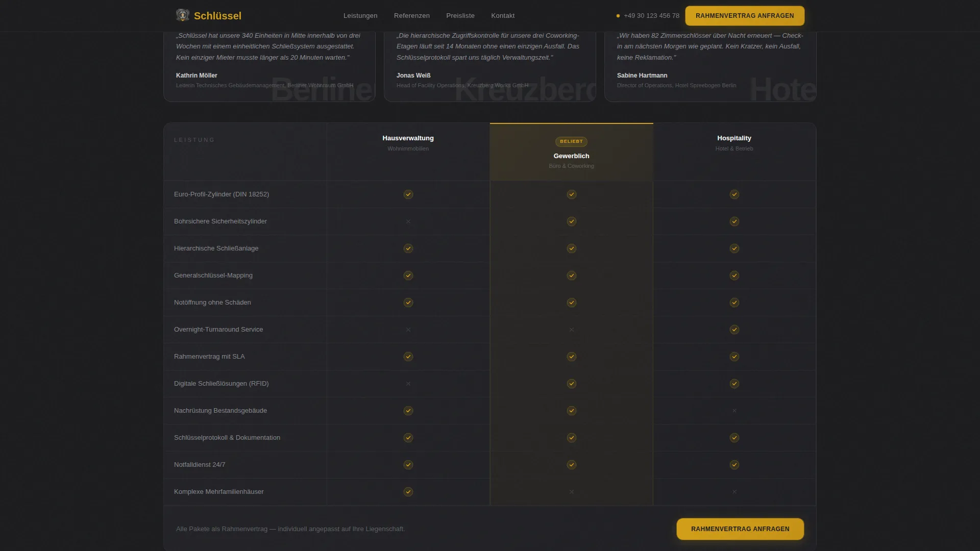Open the Leistungen nav item
980x551 pixels.
point(360,16)
